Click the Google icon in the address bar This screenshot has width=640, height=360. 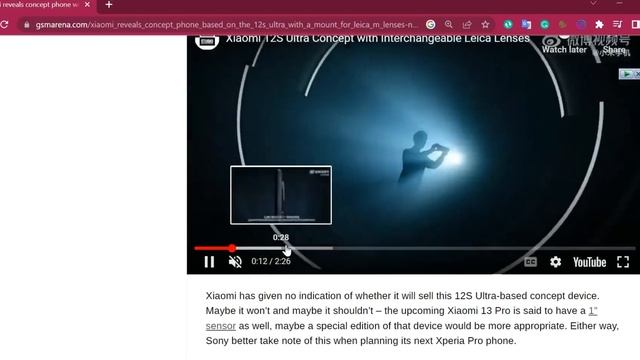pyautogui.click(x=430, y=24)
